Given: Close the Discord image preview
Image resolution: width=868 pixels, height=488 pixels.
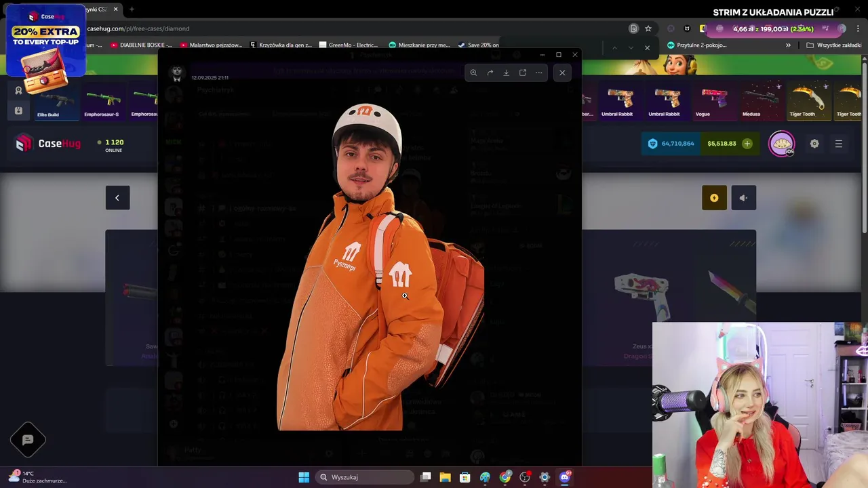Looking at the screenshot, I should pos(562,73).
